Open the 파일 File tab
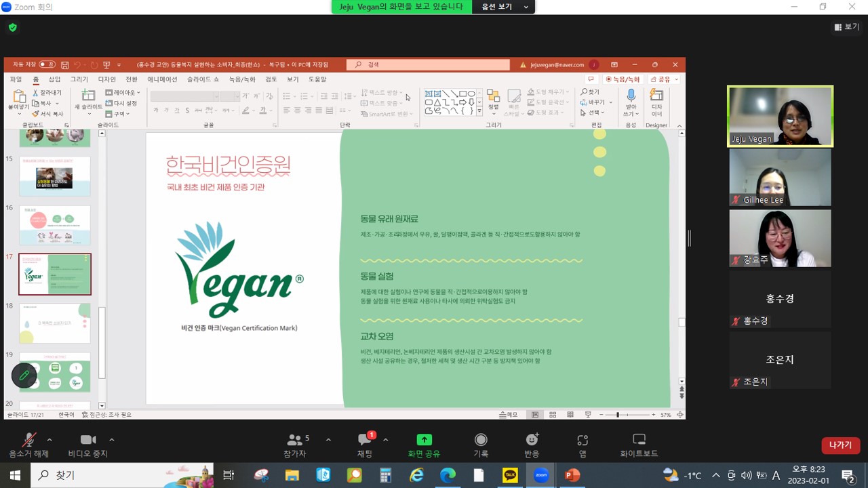 pos(16,79)
